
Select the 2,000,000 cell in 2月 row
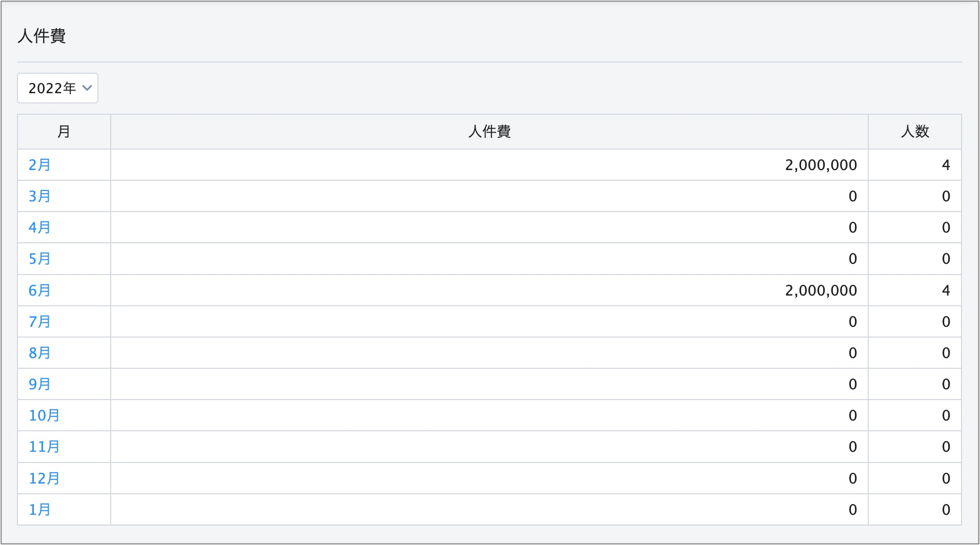tap(821, 165)
